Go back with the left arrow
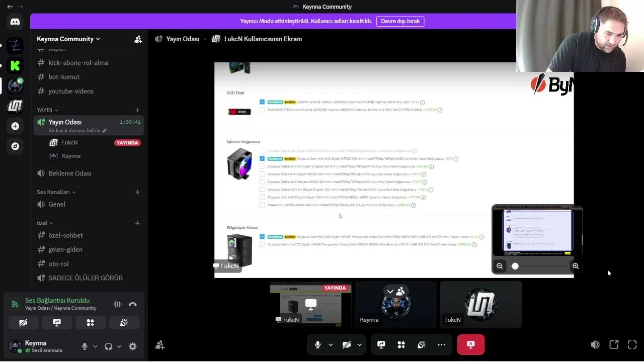 point(10,7)
